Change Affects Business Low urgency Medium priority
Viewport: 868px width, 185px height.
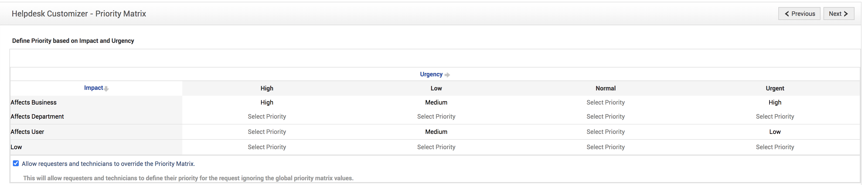pos(436,102)
